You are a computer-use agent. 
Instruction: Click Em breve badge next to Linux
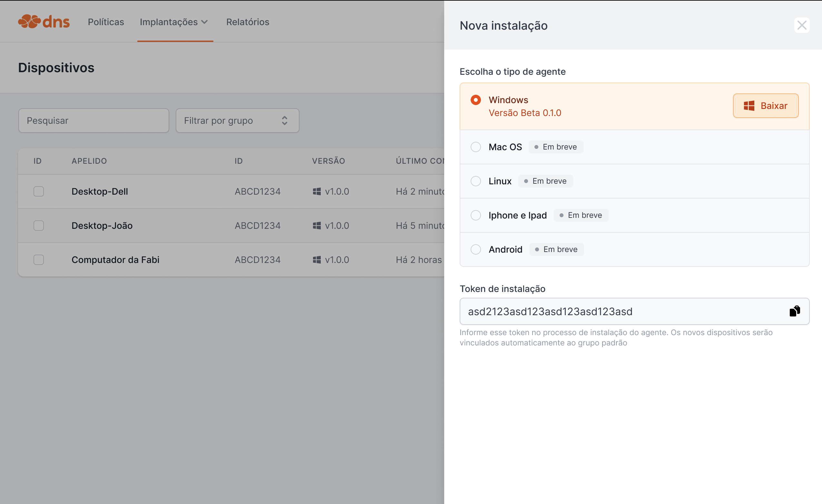pos(545,181)
